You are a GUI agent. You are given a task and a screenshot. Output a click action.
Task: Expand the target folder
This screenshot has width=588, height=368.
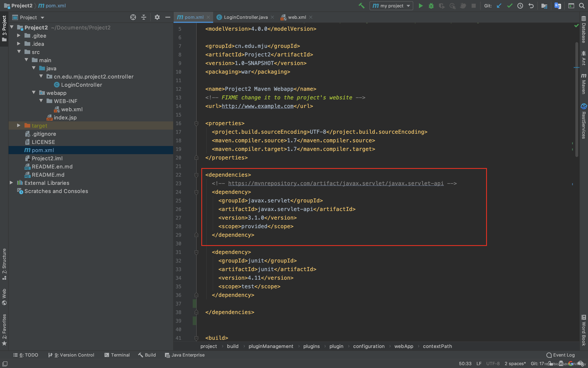(x=18, y=126)
